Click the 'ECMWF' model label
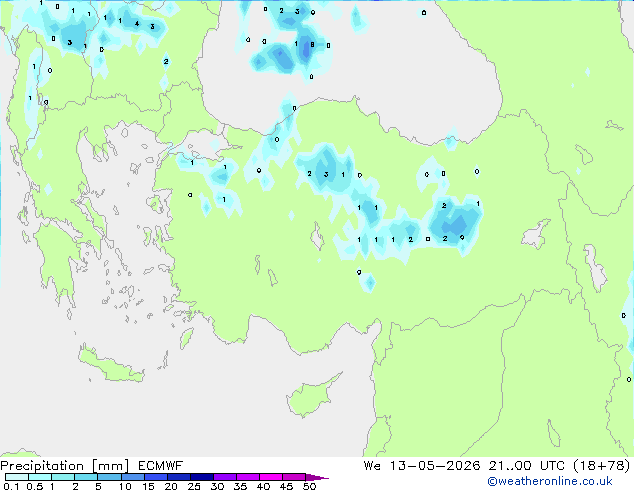Image resolution: width=634 pixels, height=490 pixels. 161,466
